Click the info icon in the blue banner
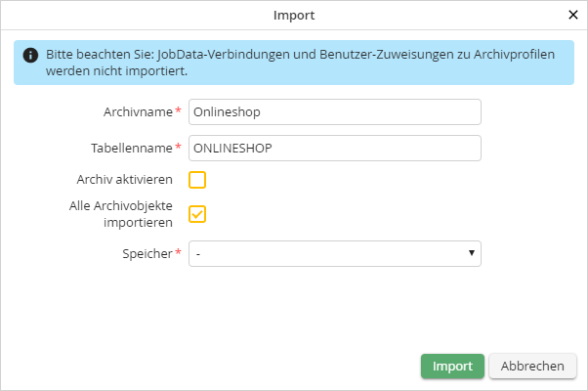This screenshot has width=588, height=391. (31, 56)
